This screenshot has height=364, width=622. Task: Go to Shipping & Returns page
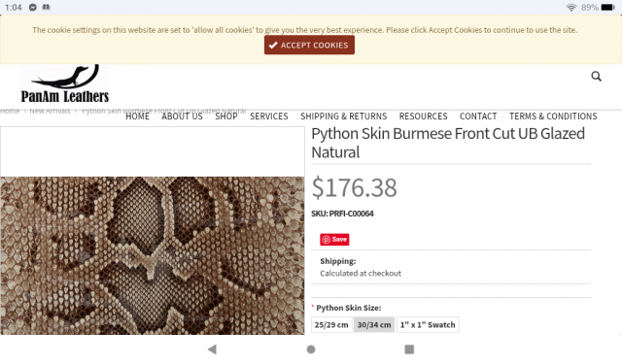click(343, 116)
